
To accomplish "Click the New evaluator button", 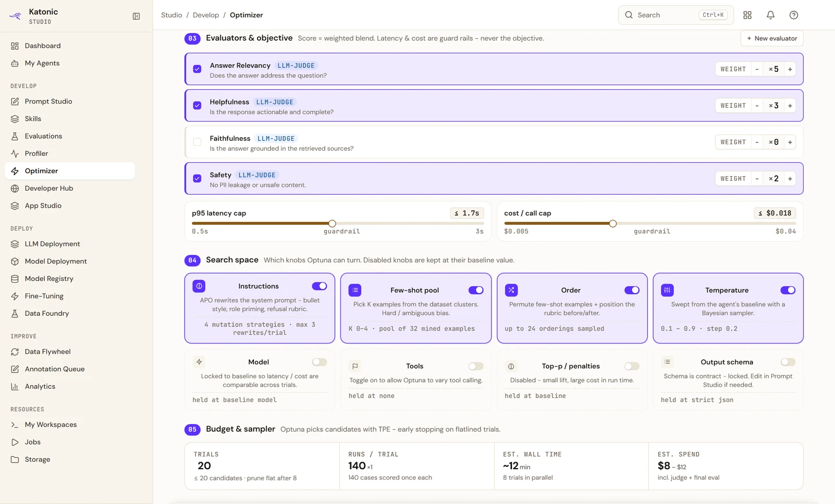I will coord(772,38).
